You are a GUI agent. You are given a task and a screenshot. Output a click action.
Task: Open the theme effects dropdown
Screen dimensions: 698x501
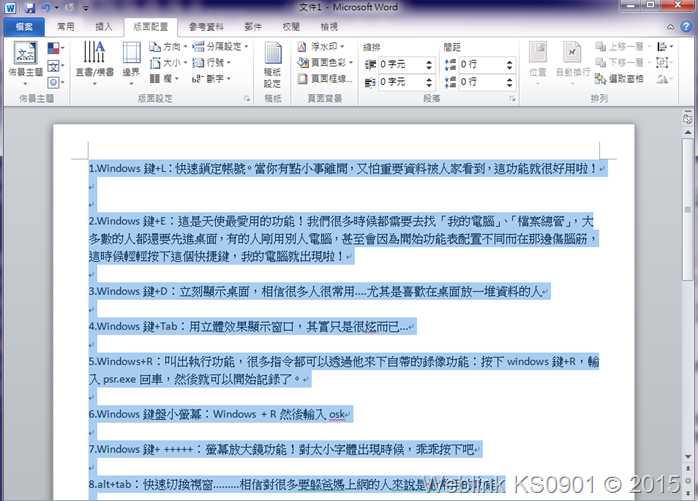coord(56,82)
